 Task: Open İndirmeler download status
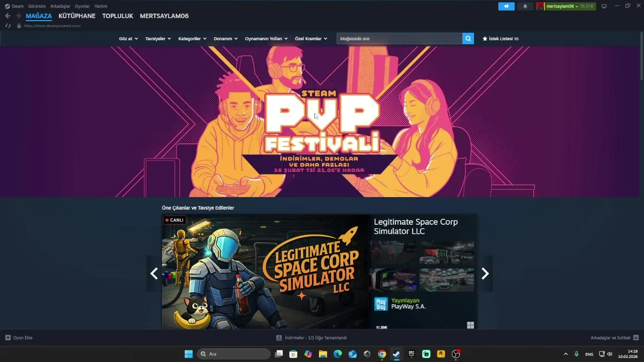(x=311, y=337)
